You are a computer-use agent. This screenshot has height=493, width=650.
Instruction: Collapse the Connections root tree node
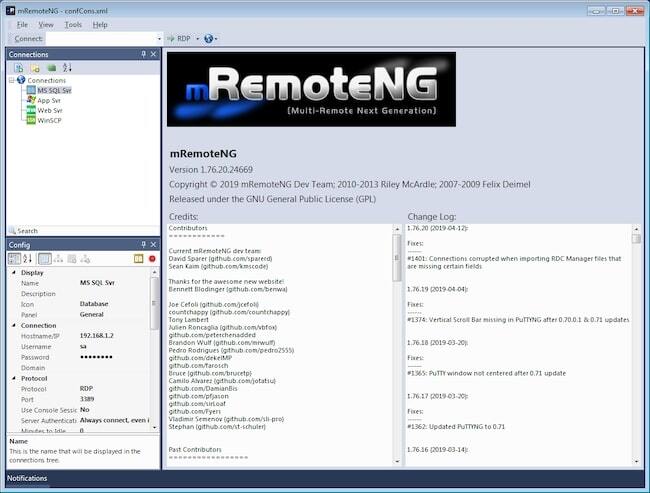[12, 80]
